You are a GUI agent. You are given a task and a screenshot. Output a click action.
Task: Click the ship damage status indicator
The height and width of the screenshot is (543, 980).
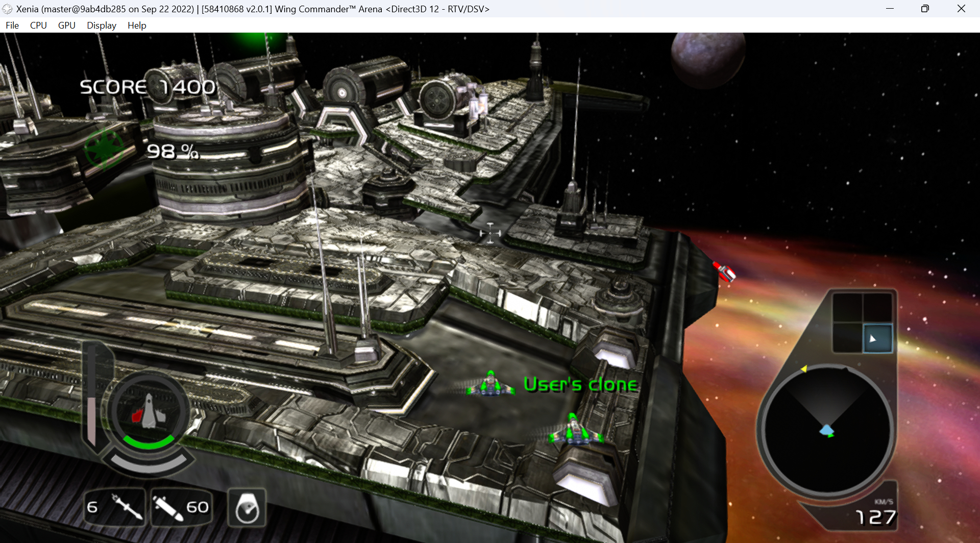tap(149, 412)
